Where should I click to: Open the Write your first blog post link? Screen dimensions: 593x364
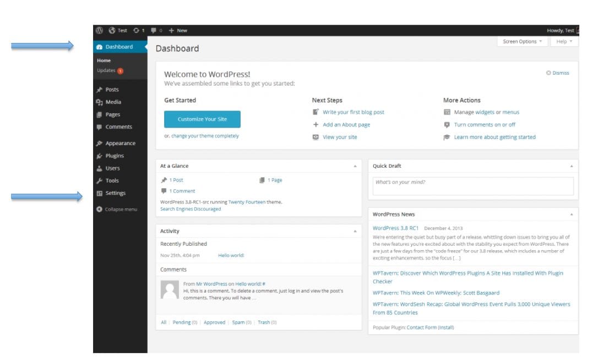click(x=353, y=112)
